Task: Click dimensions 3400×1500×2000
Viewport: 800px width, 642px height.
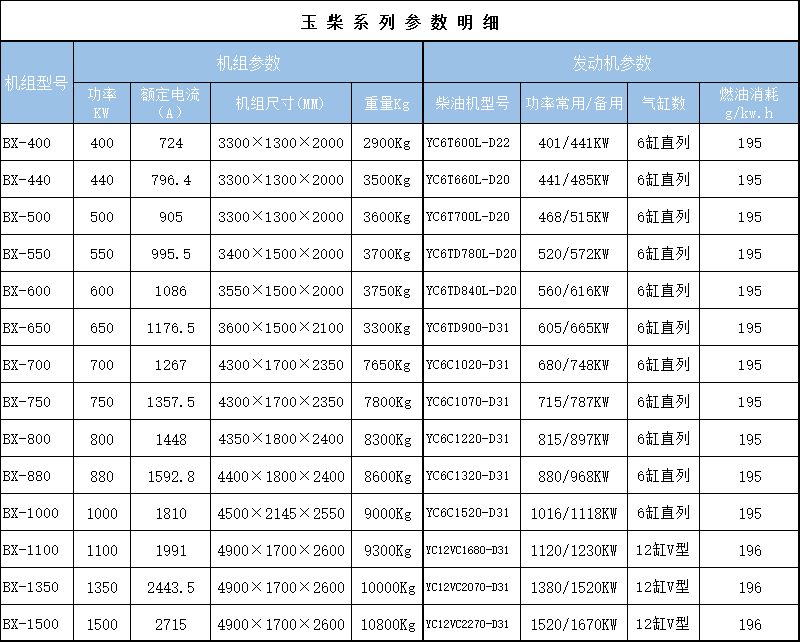Action: (281, 254)
